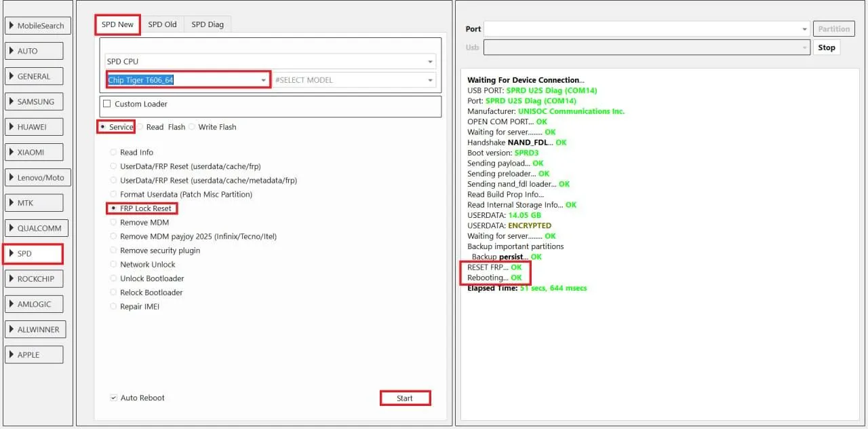
Task: Click the APPLE sidebar button
Action: click(34, 354)
